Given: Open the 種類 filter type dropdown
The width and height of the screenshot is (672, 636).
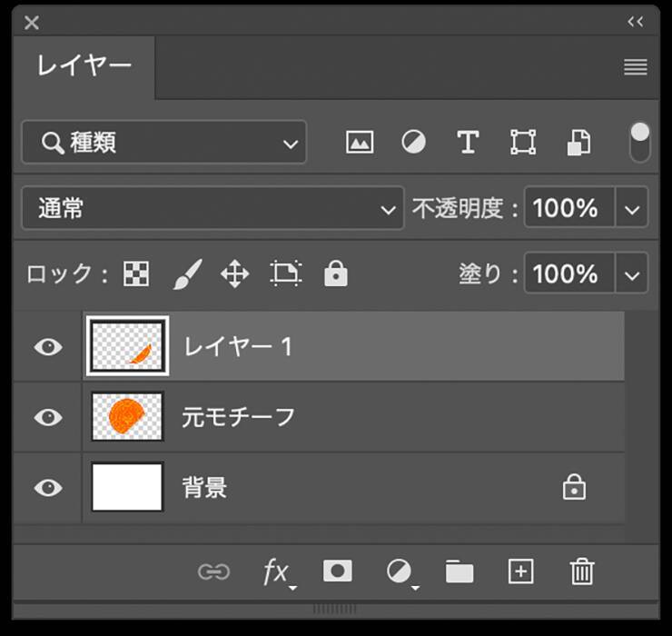Looking at the screenshot, I should click(164, 143).
